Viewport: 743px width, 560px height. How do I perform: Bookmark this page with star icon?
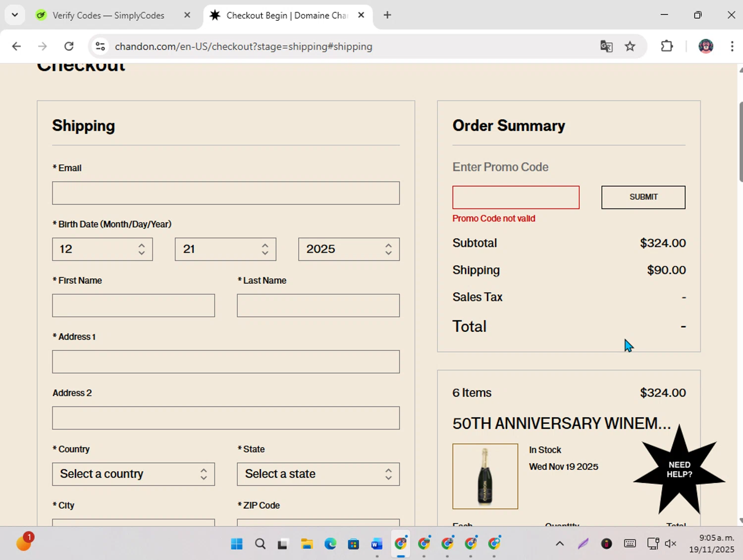coord(630,46)
